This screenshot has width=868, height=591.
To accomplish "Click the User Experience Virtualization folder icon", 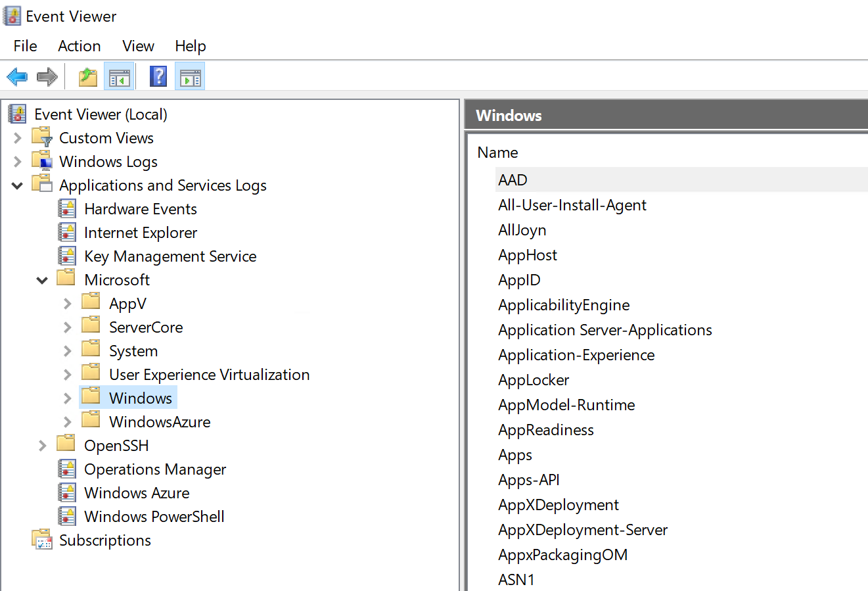I will point(91,373).
